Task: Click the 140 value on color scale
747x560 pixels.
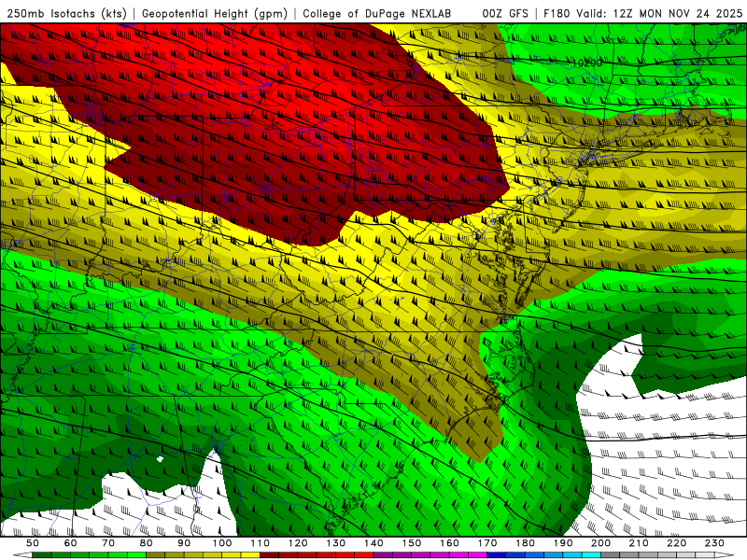Action: (373, 543)
